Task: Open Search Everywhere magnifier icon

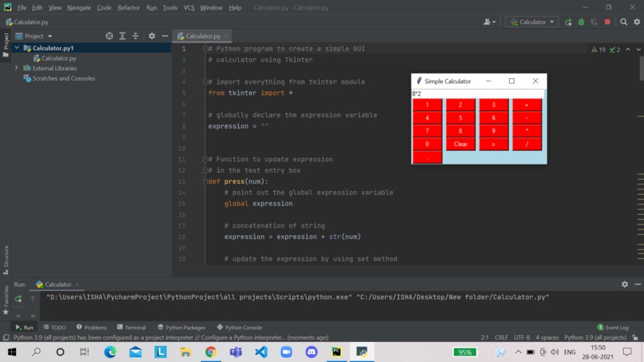Action: coord(623,22)
